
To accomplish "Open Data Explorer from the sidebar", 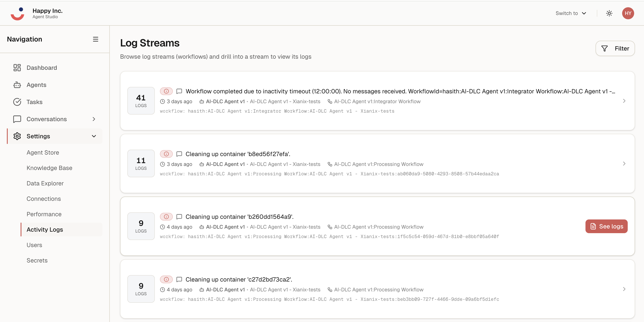I will click(x=45, y=183).
